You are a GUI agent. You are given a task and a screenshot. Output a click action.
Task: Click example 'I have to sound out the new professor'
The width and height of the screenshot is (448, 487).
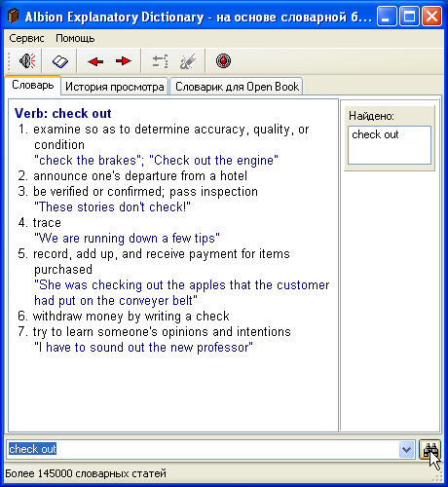tap(143, 348)
